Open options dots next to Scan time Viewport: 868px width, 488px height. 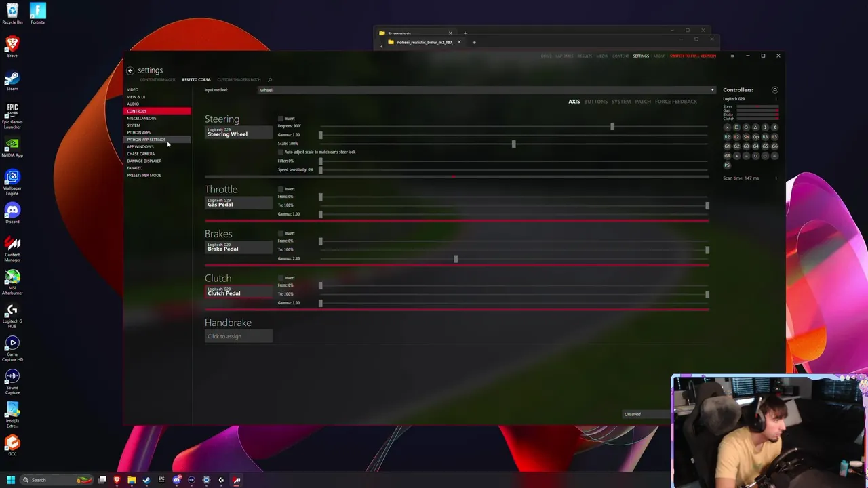click(776, 178)
